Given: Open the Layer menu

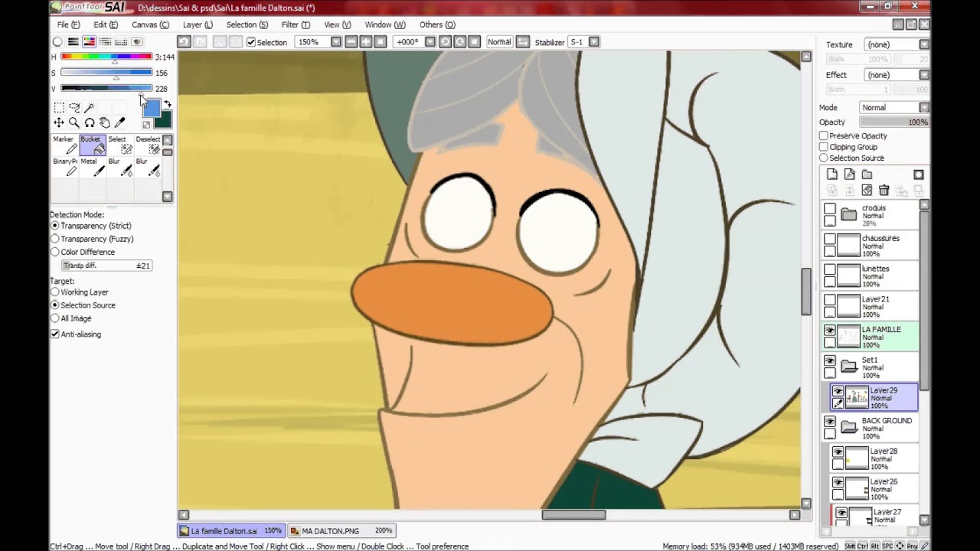Looking at the screenshot, I should click(198, 24).
